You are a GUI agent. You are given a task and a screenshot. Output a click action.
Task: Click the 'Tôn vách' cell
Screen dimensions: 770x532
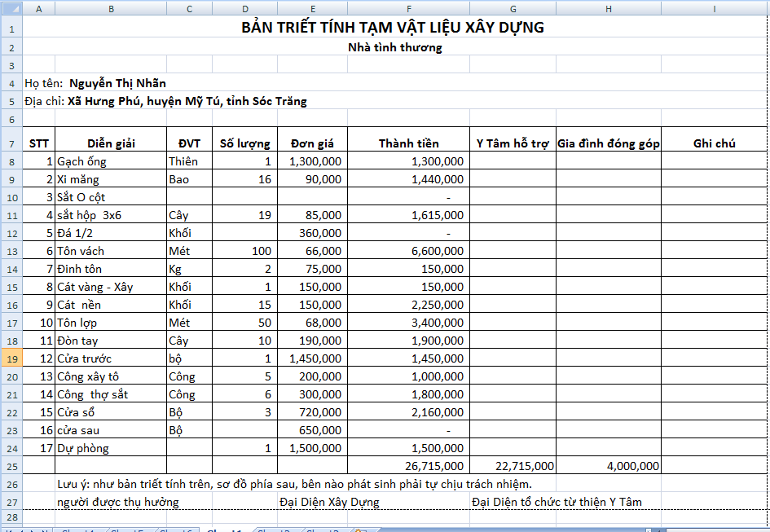click(111, 251)
